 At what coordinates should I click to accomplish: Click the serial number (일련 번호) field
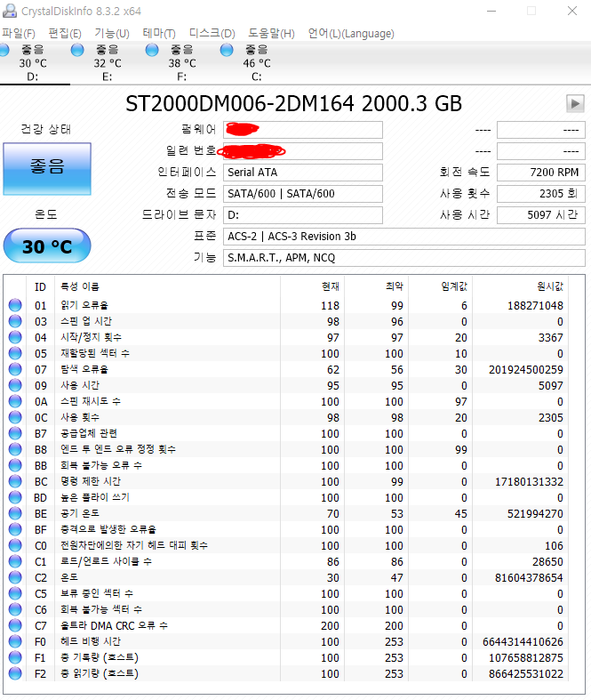[303, 151]
